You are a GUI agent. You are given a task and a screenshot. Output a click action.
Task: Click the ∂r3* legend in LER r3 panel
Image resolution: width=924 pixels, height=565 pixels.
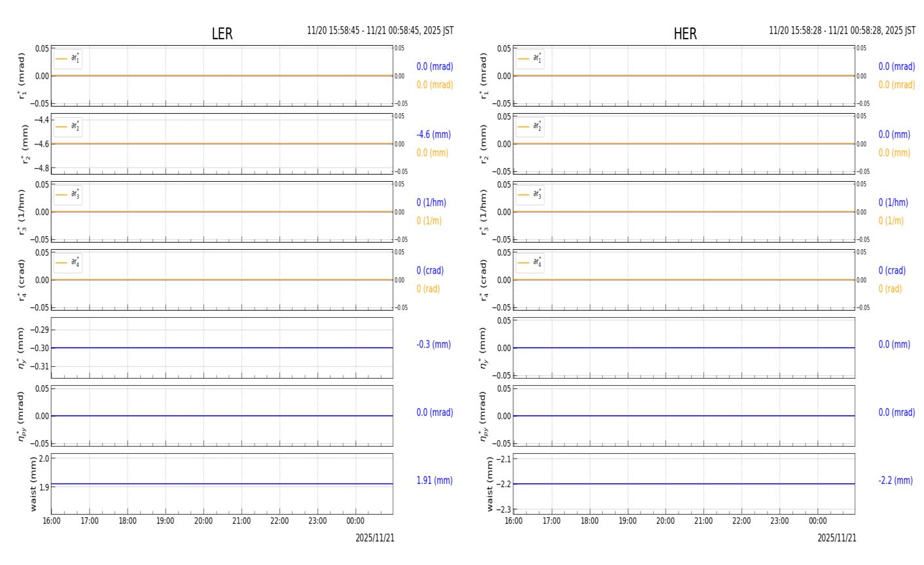tap(68, 195)
